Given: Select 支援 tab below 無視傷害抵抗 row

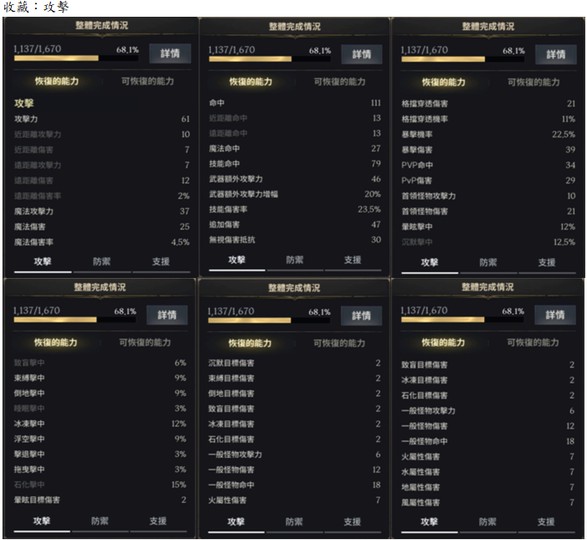Looking at the screenshot, I should coord(353,260).
